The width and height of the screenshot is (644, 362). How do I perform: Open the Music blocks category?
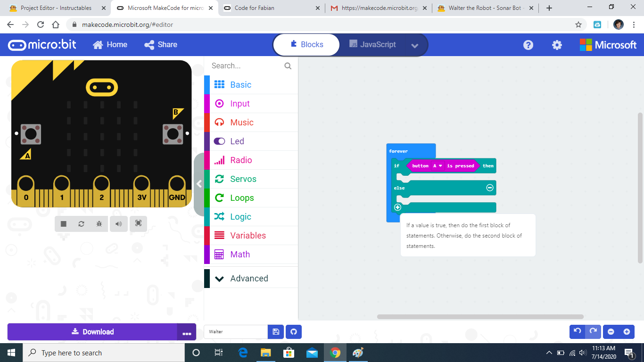pyautogui.click(x=251, y=123)
